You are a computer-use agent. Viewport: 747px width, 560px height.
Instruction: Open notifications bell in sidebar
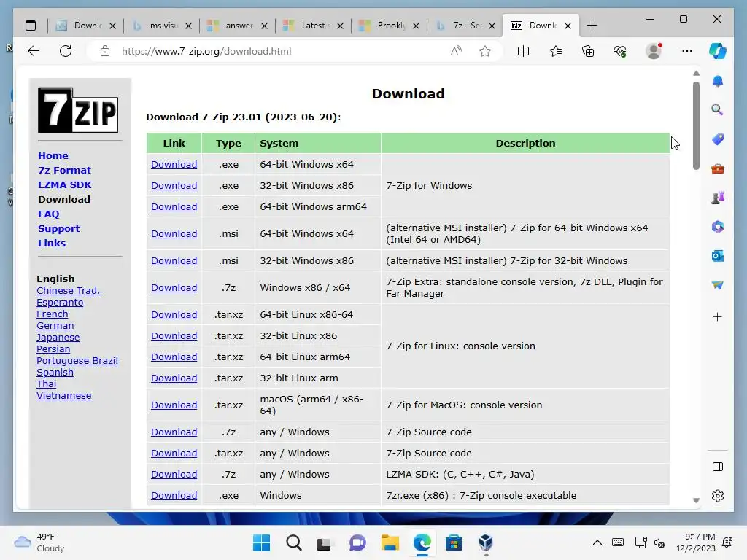tap(718, 81)
